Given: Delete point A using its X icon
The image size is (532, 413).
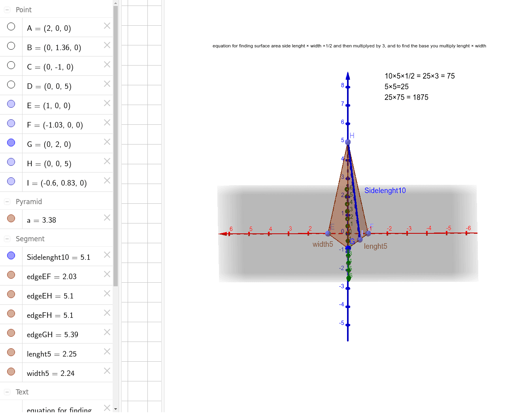Looking at the screenshot, I should 107,26.
